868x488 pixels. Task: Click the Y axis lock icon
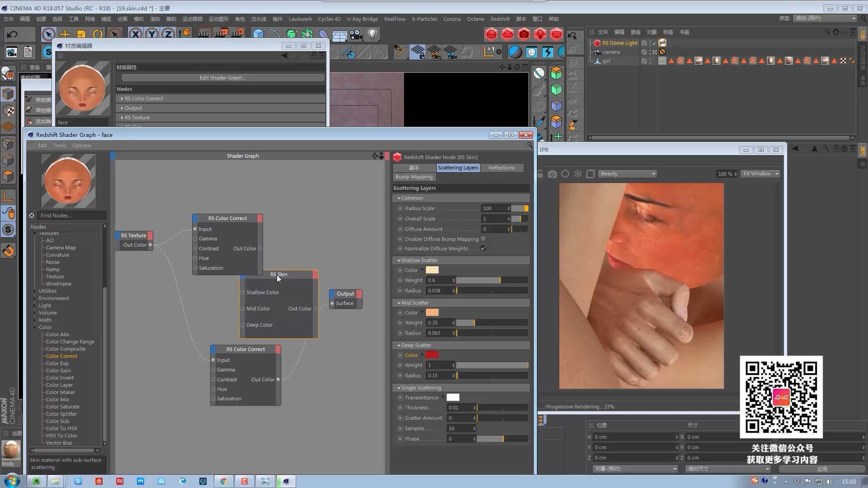coord(151,34)
